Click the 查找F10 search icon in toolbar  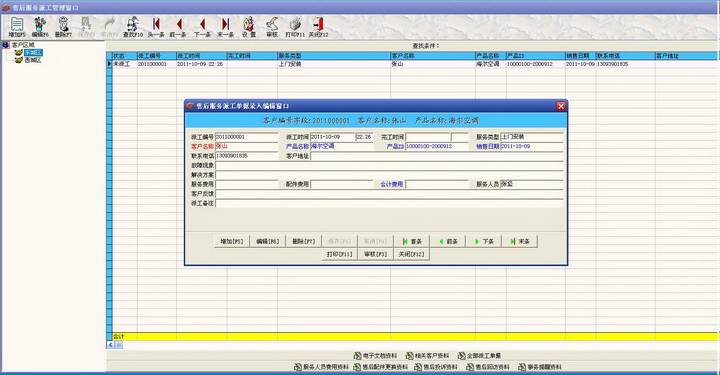point(133,27)
